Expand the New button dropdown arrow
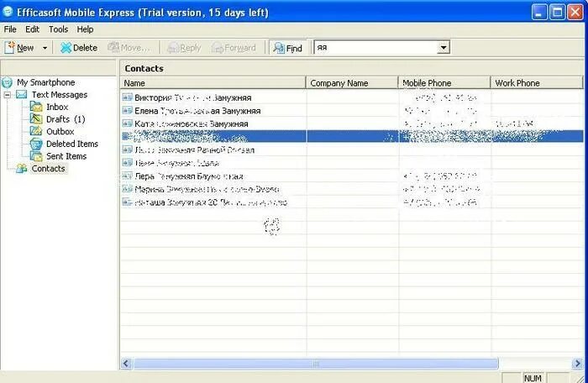 [45, 48]
